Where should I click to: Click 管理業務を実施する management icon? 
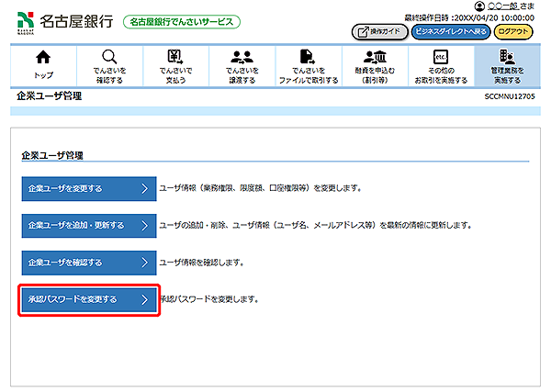click(x=506, y=58)
